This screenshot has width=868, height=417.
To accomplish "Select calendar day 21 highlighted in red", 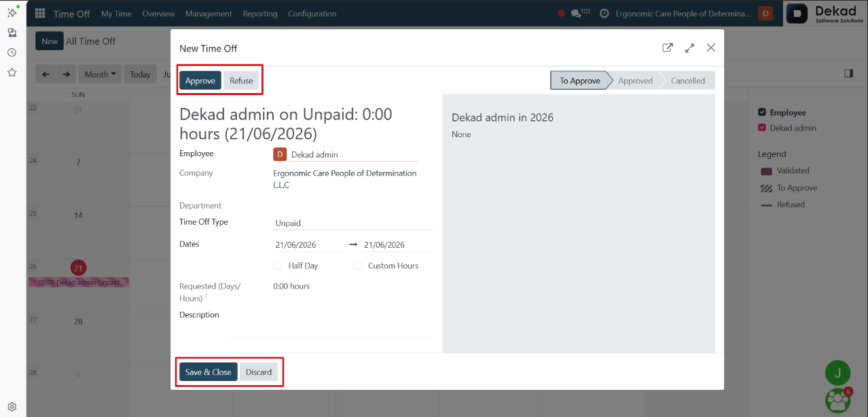I will [78, 268].
